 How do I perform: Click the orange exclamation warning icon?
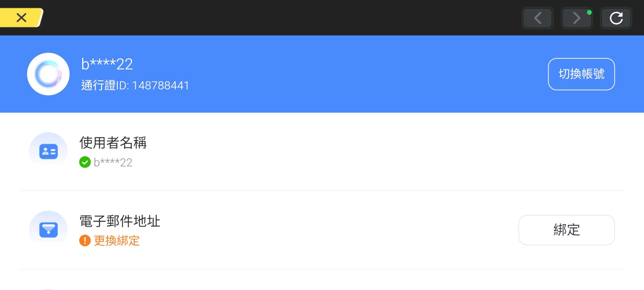click(x=85, y=241)
